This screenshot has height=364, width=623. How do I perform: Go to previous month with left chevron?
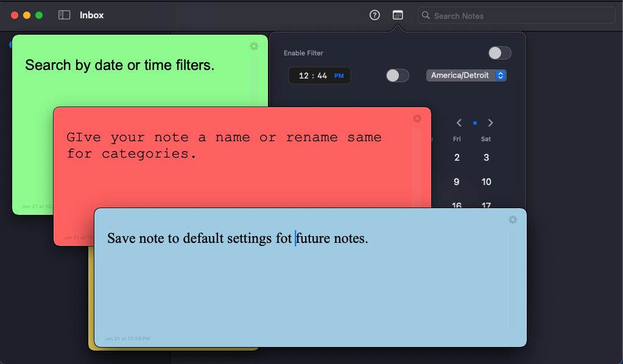(x=459, y=122)
